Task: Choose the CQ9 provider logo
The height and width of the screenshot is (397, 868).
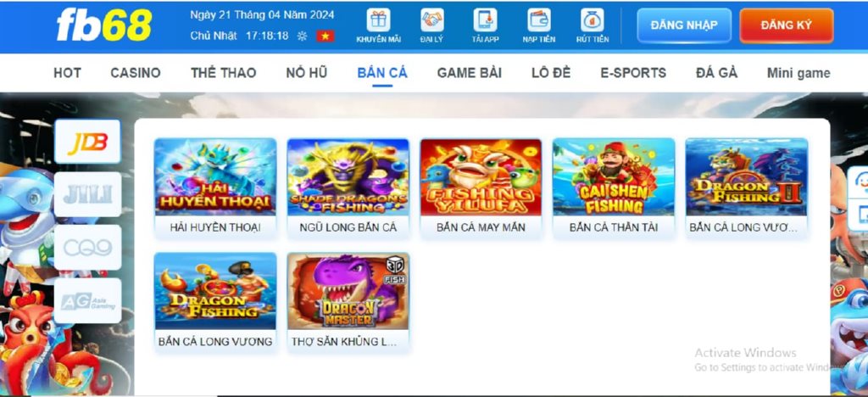Action: [x=87, y=247]
